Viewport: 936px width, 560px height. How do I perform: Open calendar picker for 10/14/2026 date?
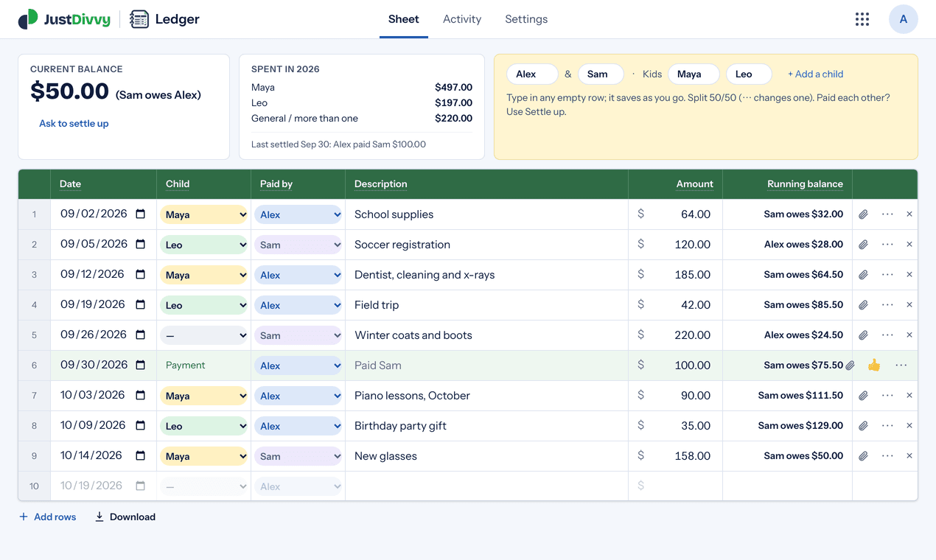click(141, 455)
